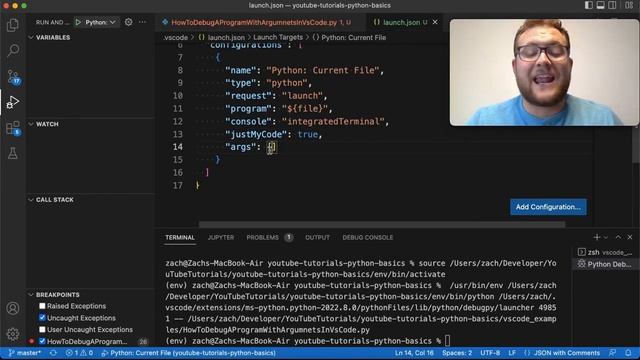Toggle primary sidebar layout icon

[589, 5]
